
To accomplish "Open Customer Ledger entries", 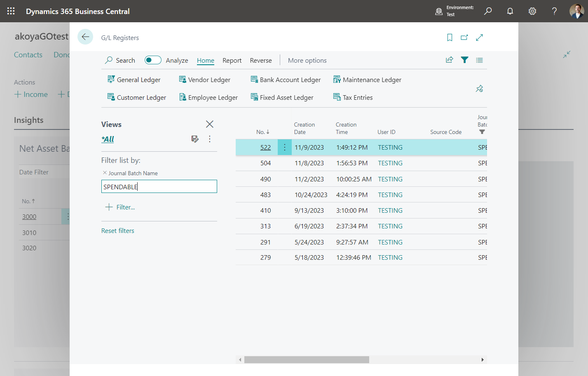I will point(137,97).
